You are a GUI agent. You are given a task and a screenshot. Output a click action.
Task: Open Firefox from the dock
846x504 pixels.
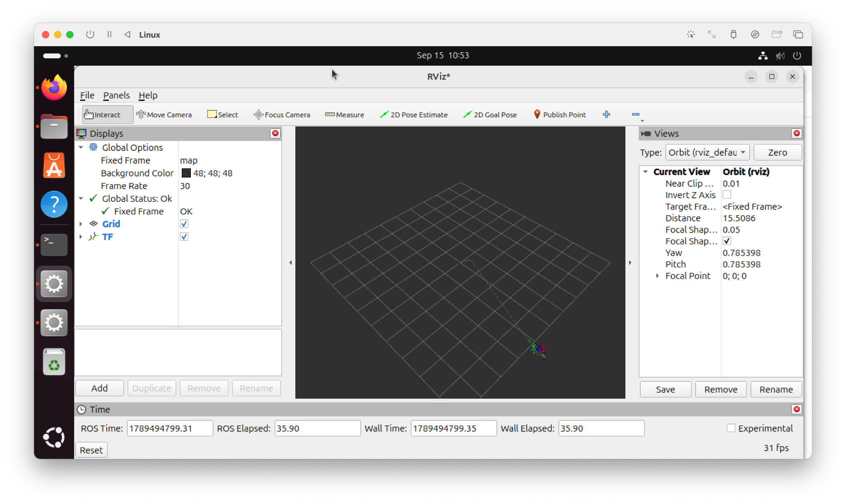[x=54, y=88]
